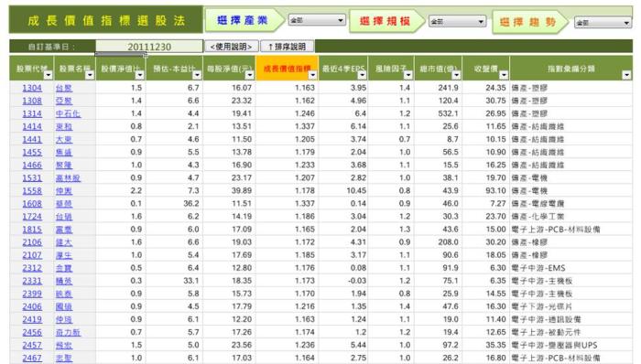Open the filter arrow on 預估-本益比 column header
Viewport: 641px width, 364px height.
(x=197, y=75)
